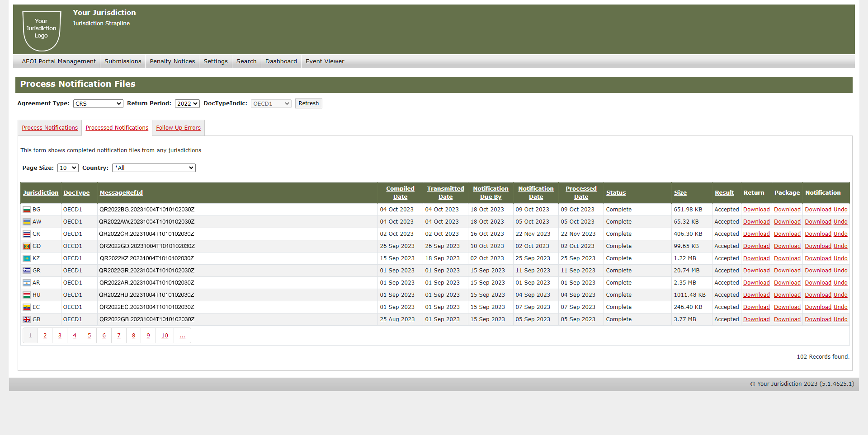868x435 pixels.
Task: Click the AR flag icon
Action: [27, 283]
